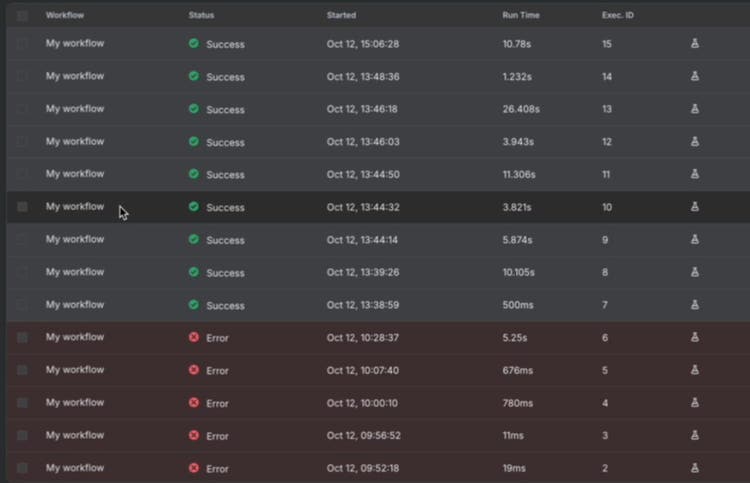Open My workflow link for execution 15
Viewport: 750px width, 483px height.
pos(75,44)
